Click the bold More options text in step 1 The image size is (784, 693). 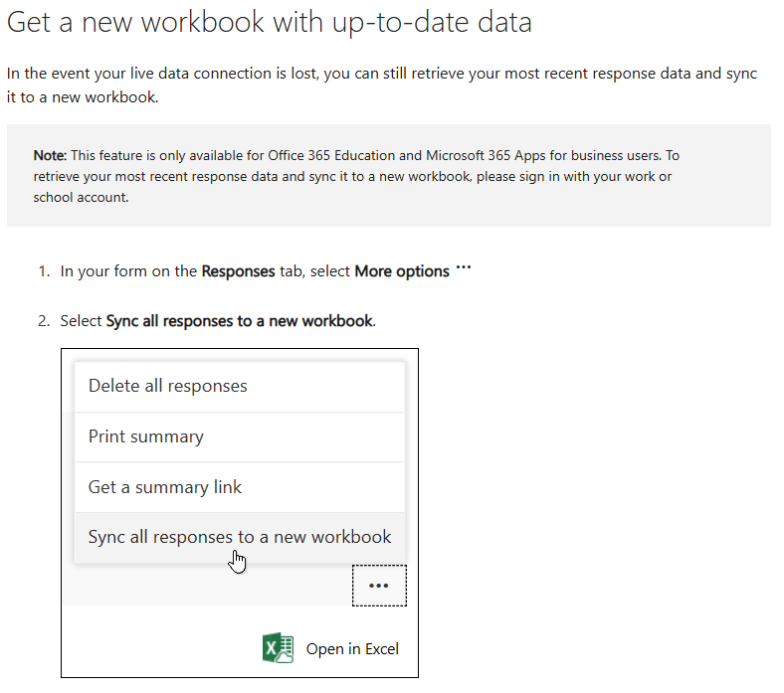(x=402, y=271)
